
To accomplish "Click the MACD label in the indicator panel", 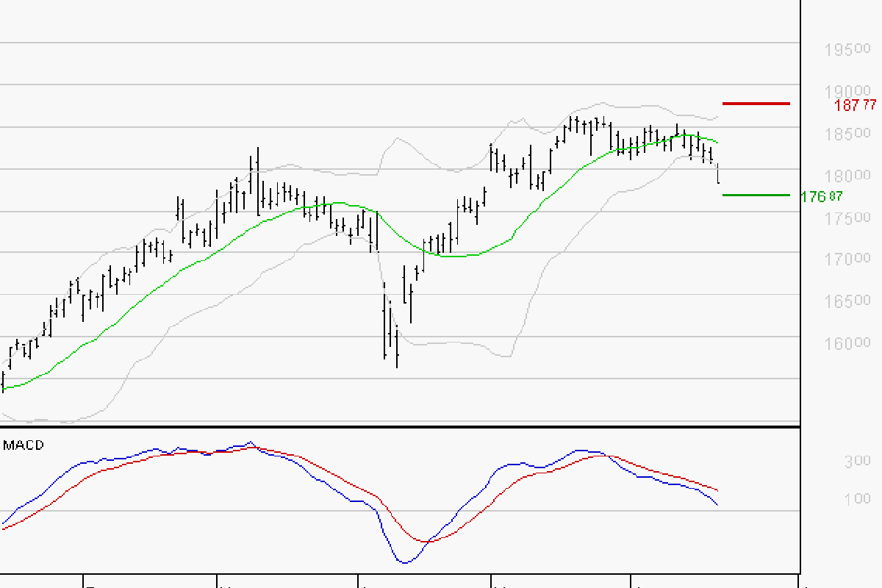I will 22,445.
